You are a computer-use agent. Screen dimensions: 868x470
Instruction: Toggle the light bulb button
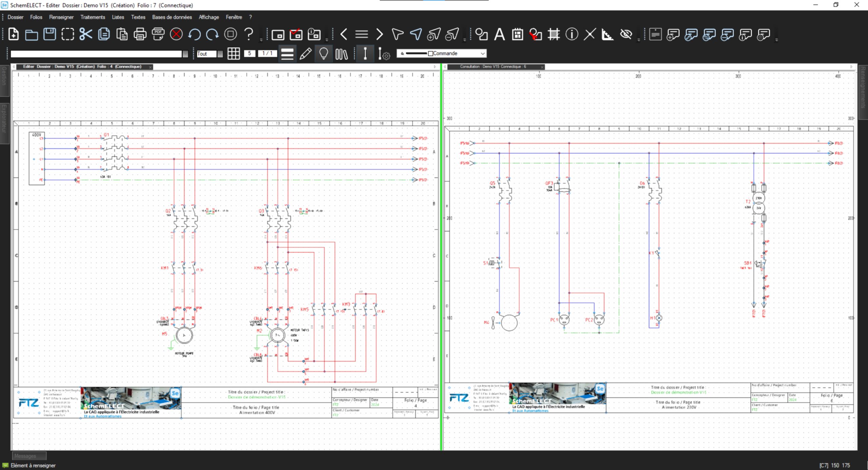[323, 54]
